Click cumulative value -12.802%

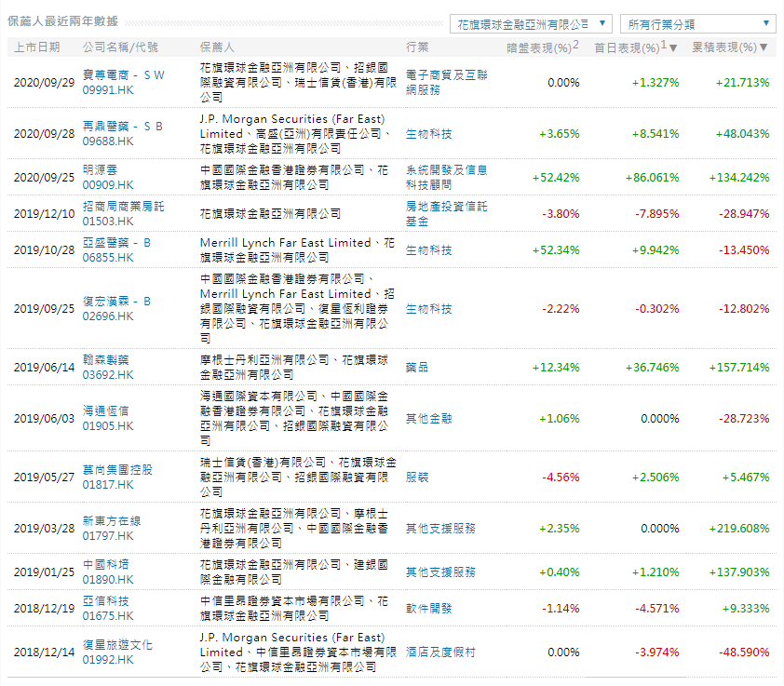(x=744, y=309)
